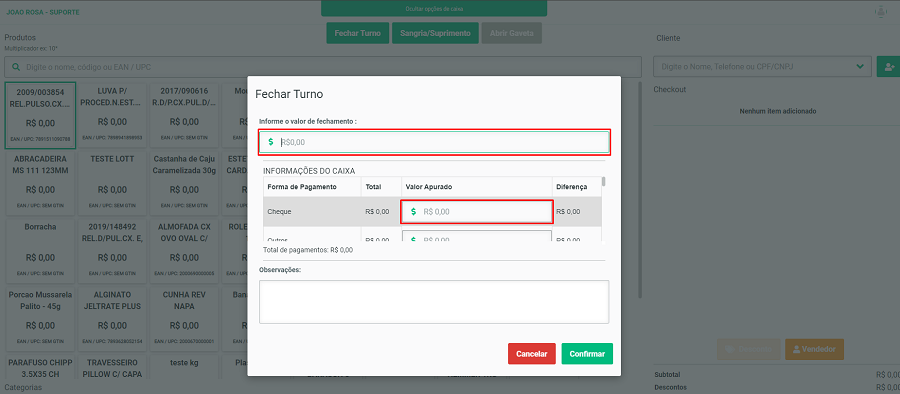Select the LUVA P/ PROCED.N.EST product card
Viewport: 900px width, 394px height.
pyautogui.click(x=112, y=115)
